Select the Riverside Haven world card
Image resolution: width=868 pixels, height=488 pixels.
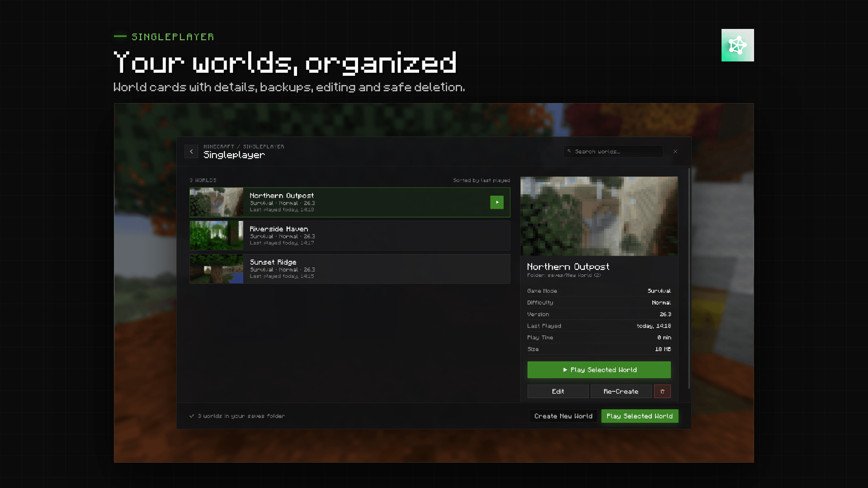pos(350,235)
